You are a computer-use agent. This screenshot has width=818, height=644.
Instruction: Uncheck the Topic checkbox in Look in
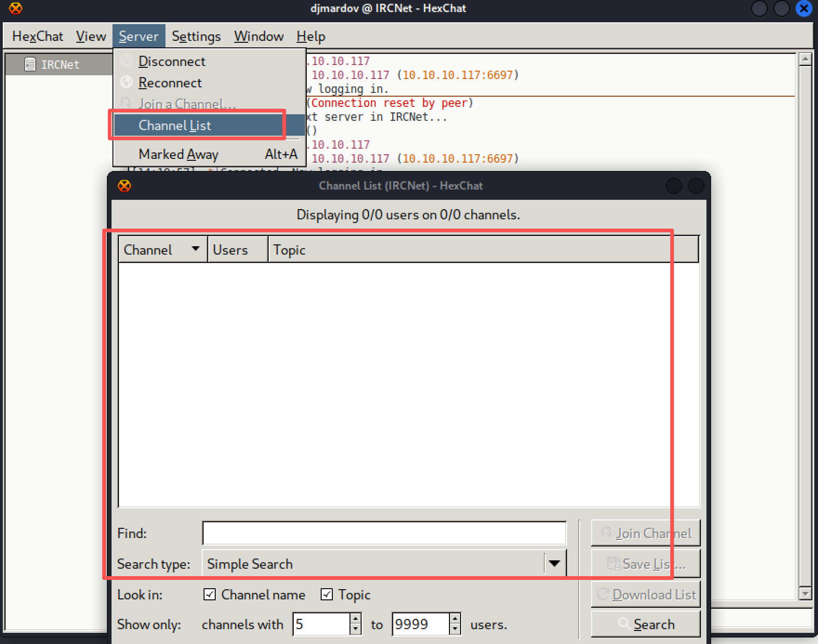(327, 594)
